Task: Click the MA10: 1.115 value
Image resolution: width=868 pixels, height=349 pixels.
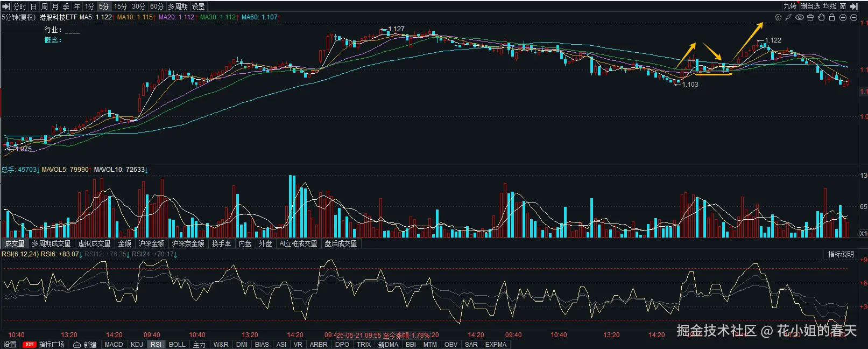Action: coord(135,17)
